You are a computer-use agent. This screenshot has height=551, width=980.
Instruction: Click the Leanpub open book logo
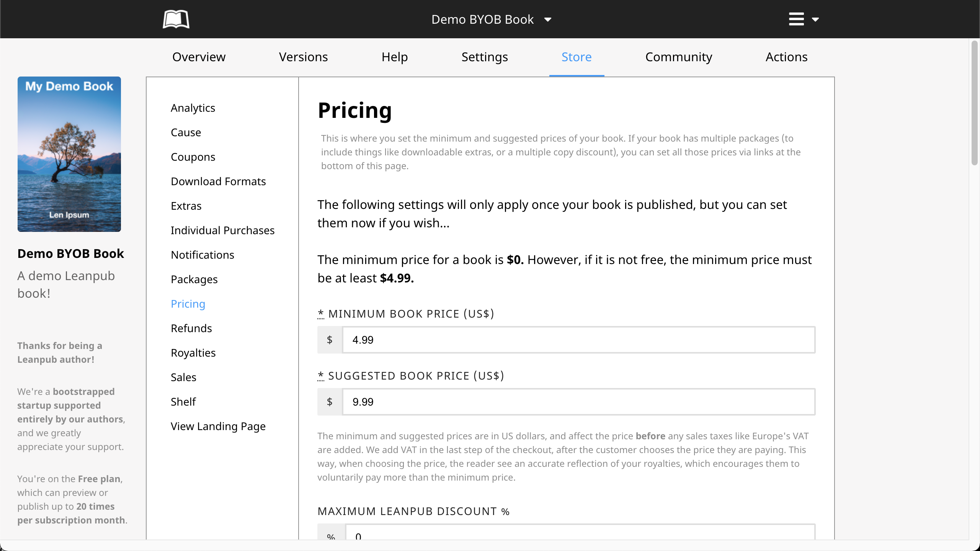click(176, 19)
